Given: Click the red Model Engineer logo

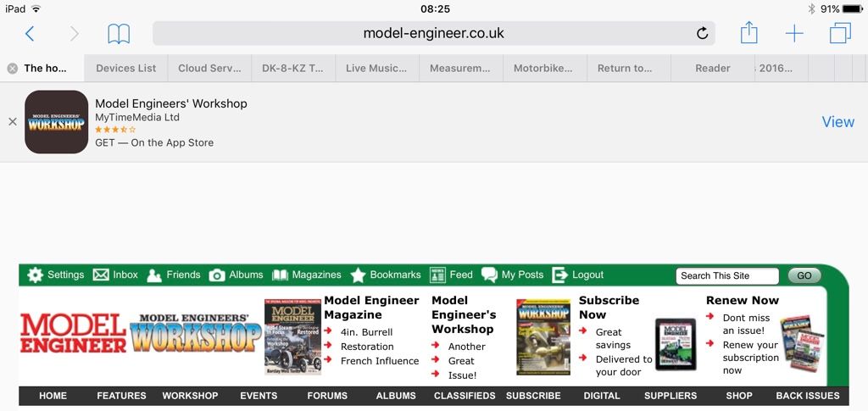Looking at the screenshot, I should pos(73,333).
